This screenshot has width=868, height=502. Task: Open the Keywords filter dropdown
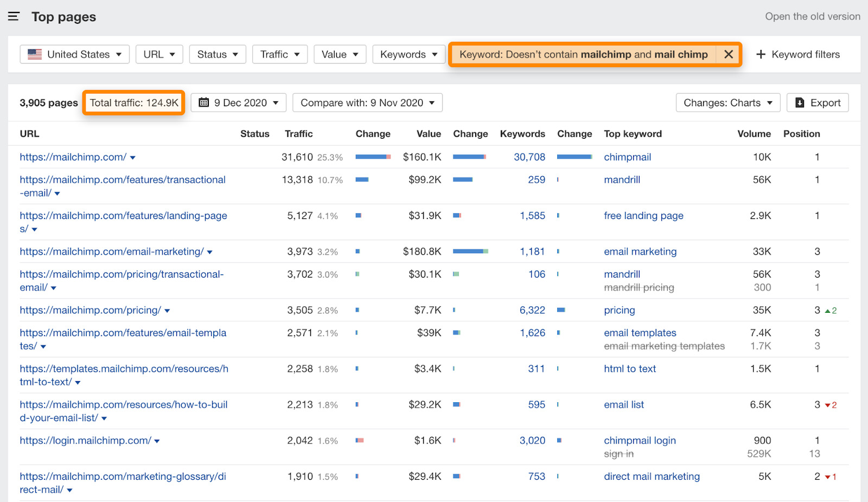click(x=409, y=54)
